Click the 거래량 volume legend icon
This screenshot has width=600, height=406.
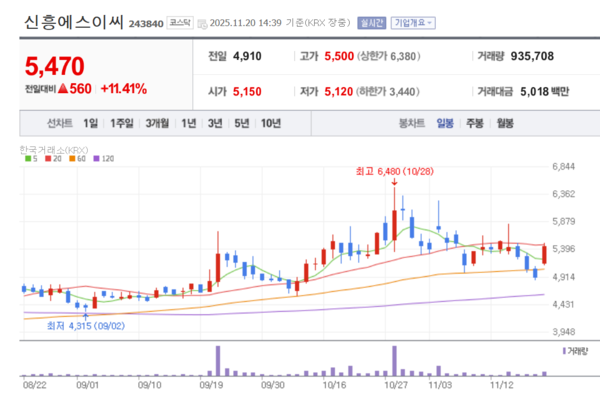point(564,353)
